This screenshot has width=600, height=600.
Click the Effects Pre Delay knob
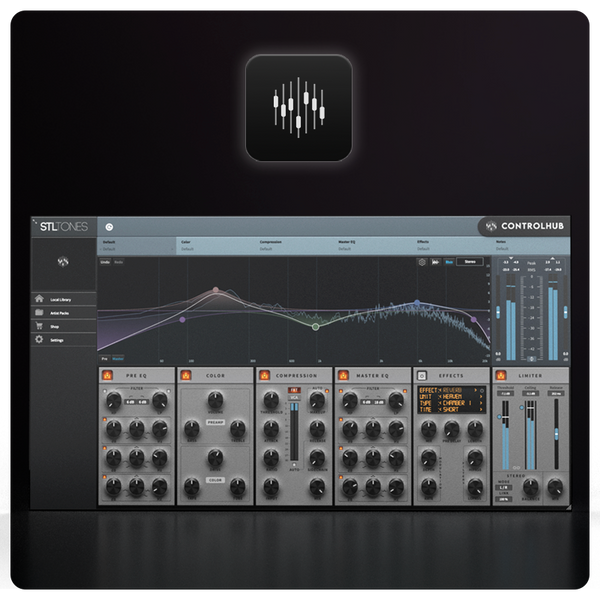tap(452, 429)
